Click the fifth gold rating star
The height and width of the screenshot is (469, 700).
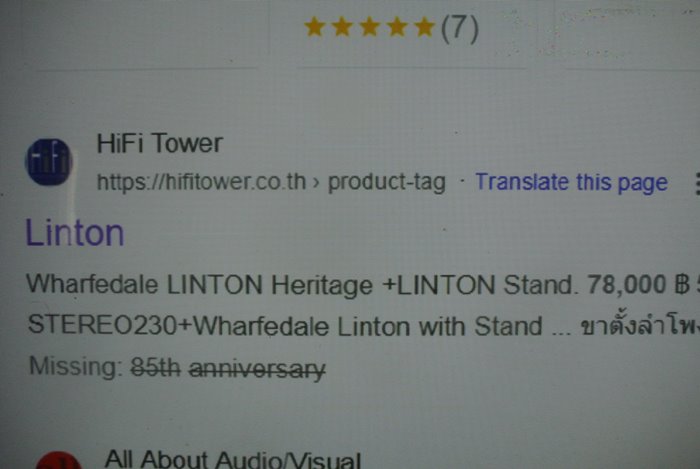coord(424,27)
